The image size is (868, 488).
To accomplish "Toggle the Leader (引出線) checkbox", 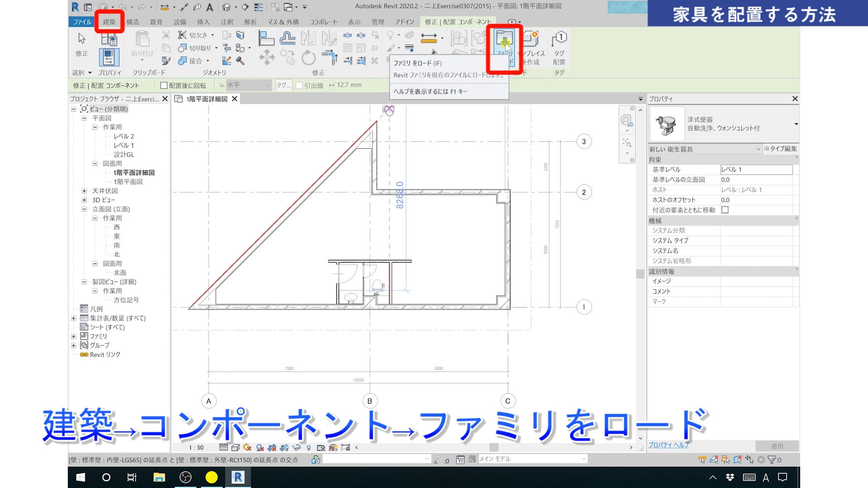I will [x=299, y=85].
